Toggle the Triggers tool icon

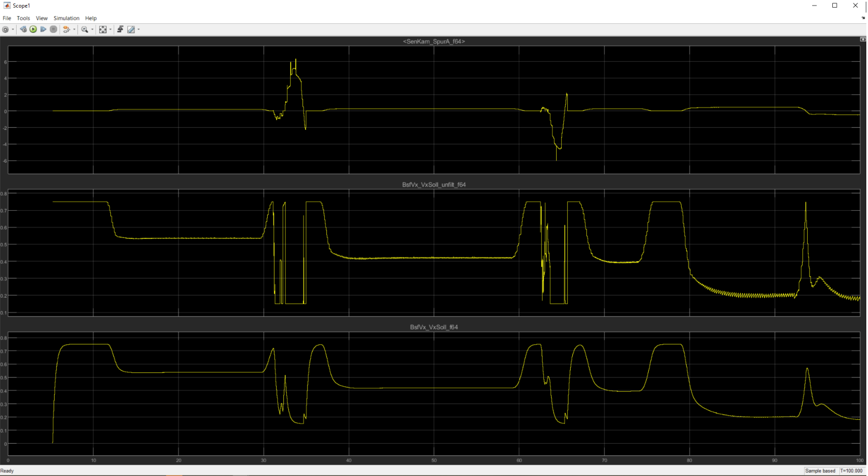pyautogui.click(x=120, y=30)
